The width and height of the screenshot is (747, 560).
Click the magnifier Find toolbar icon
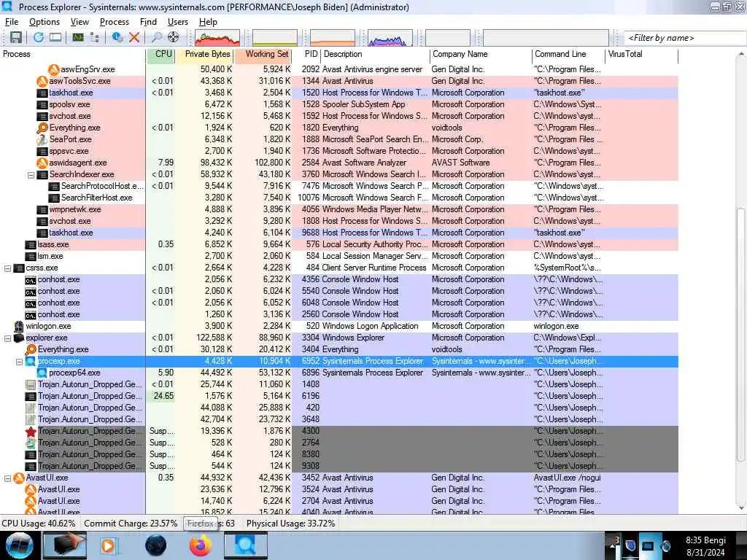(x=156, y=38)
